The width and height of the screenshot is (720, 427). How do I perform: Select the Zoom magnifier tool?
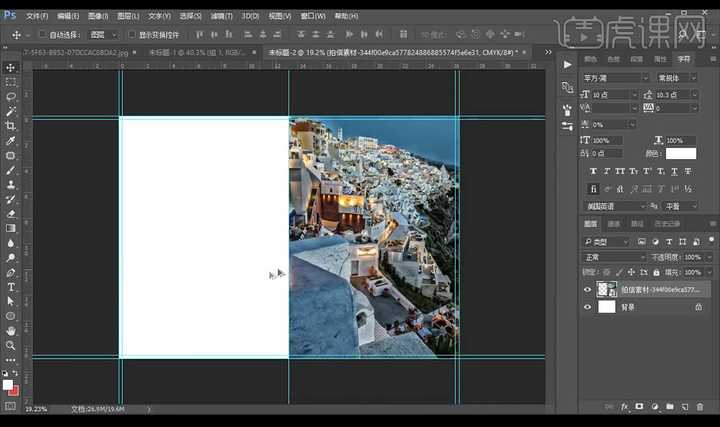pos(11,345)
